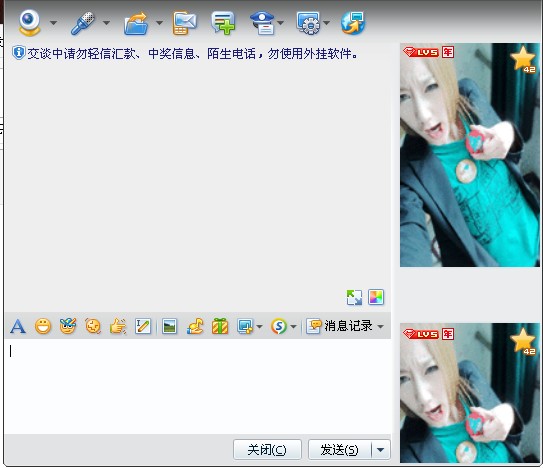
Task: Open remote assistance applications gear icon
Action: (x=308, y=23)
